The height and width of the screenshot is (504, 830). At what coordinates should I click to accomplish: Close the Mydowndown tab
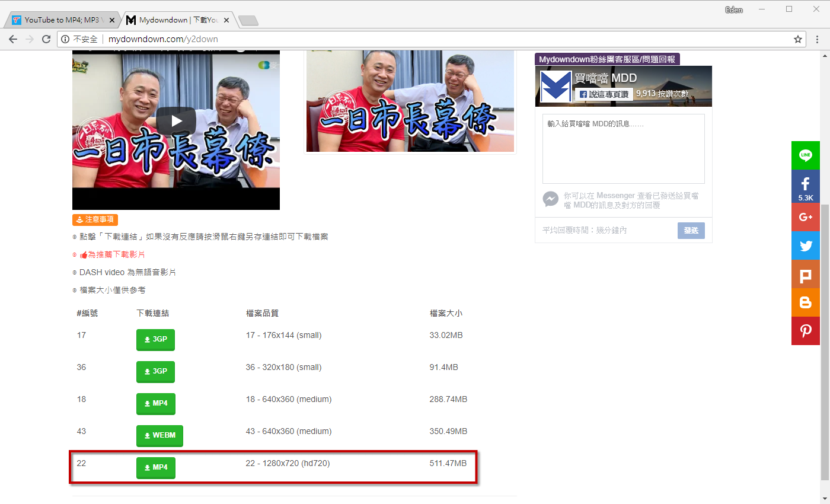pos(226,20)
